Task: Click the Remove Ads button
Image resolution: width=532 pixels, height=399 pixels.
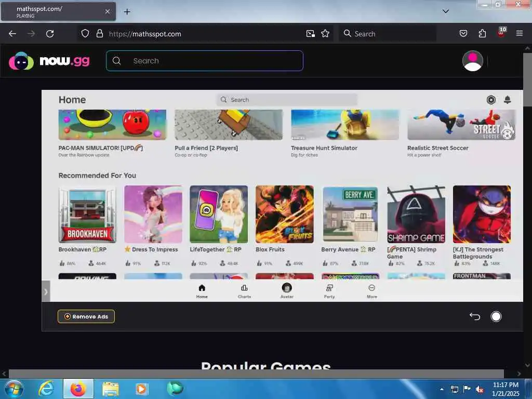Action: point(86,316)
